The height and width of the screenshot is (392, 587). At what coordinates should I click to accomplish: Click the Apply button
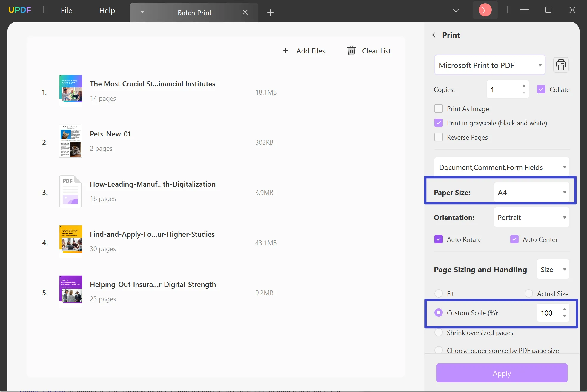[x=502, y=373]
